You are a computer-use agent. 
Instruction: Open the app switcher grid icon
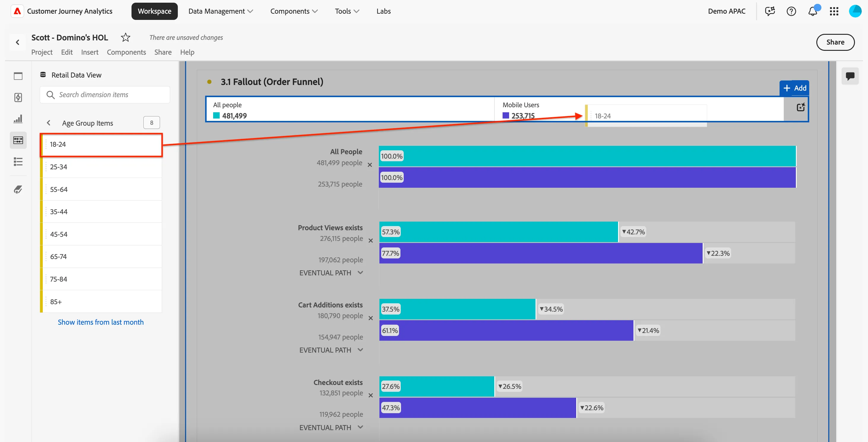tap(834, 11)
